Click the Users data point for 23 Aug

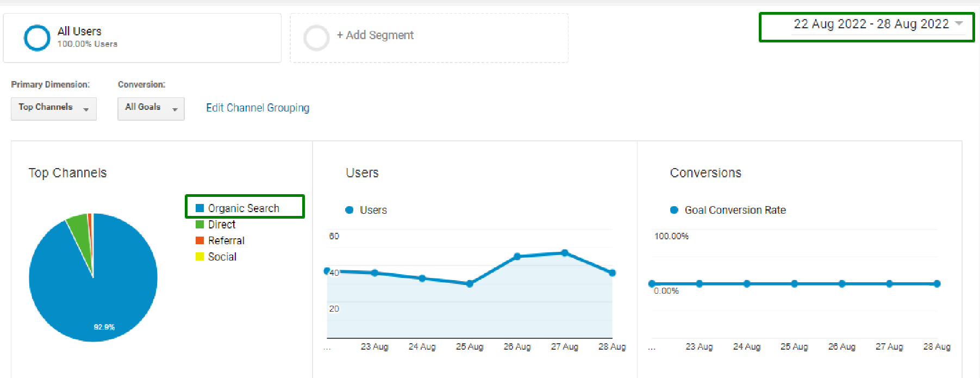[x=374, y=273]
